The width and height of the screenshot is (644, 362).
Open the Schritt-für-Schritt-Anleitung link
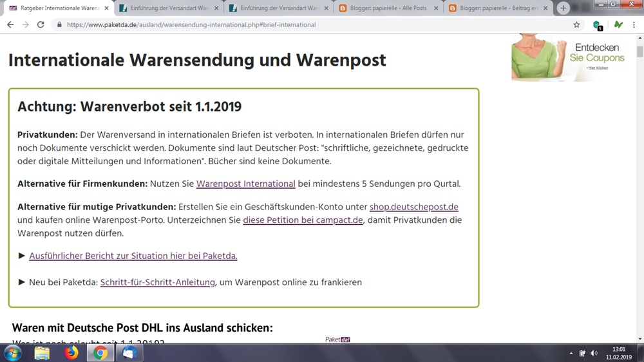pos(157,282)
